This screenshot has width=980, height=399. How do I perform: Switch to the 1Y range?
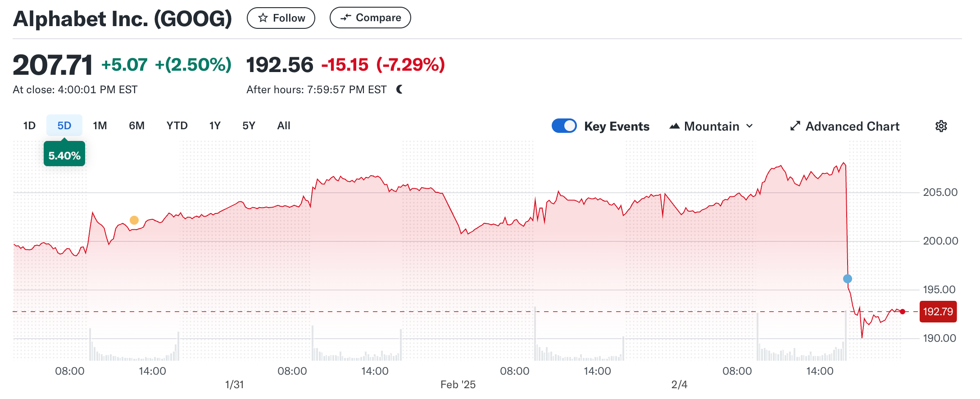[215, 126]
